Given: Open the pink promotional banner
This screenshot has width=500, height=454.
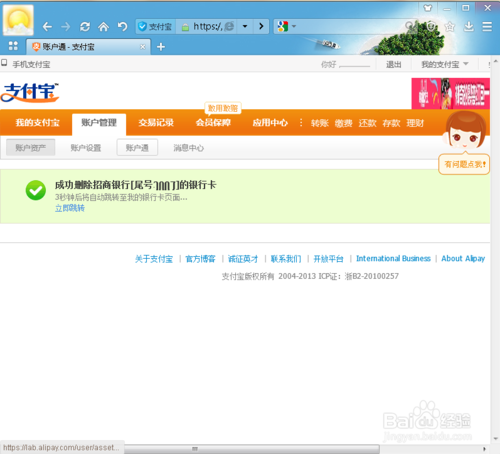Looking at the screenshot, I should tap(451, 93).
